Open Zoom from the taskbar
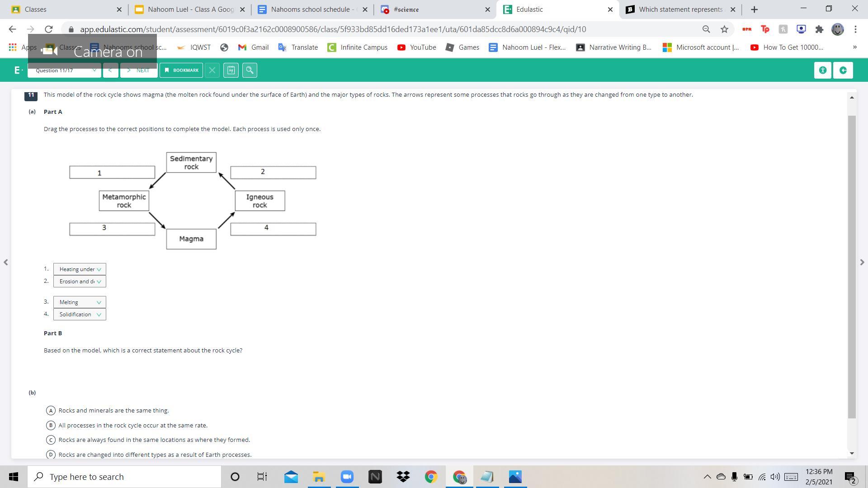Image resolution: width=868 pixels, height=488 pixels. click(347, 477)
